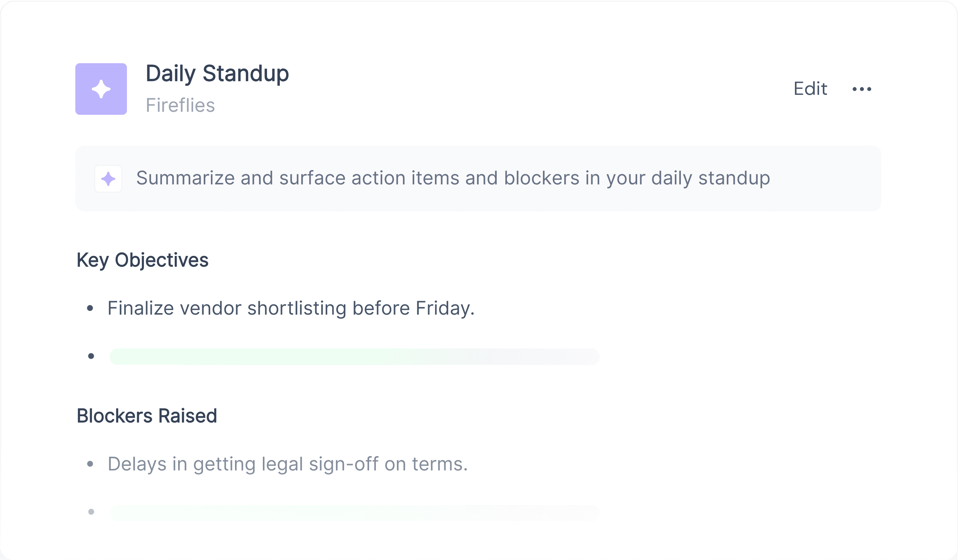
Task: Select the Blockers Raised heading
Action: click(147, 415)
